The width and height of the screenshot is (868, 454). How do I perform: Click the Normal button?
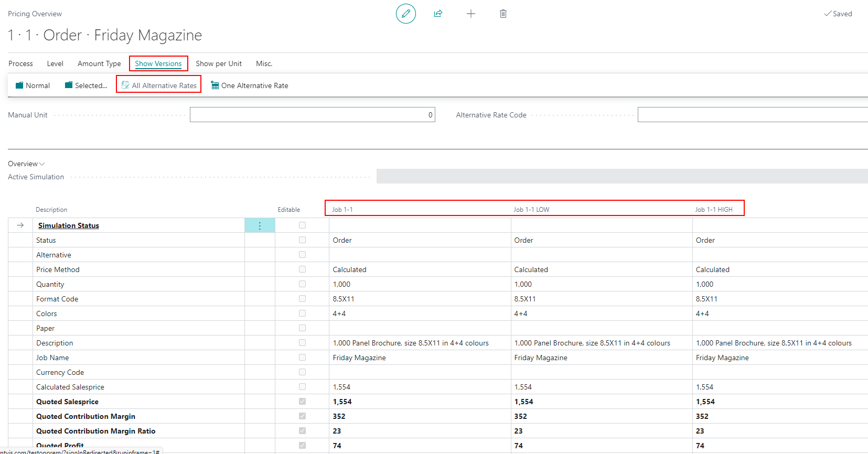tap(33, 85)
